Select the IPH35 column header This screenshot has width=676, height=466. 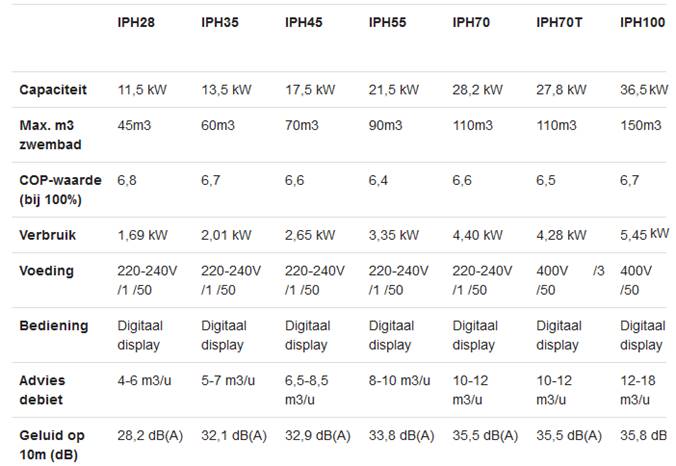click(x=220, y=22)
